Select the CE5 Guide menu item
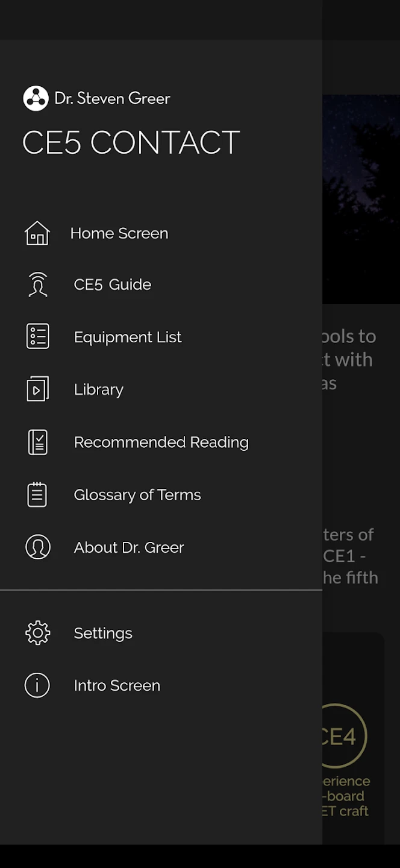400x868 pixels. pyautogui.click(x=113, y=285)
